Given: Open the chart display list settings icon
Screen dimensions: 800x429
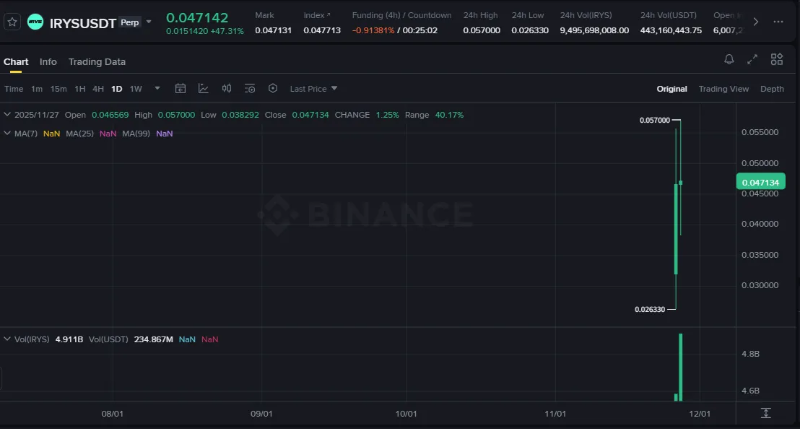Looking at the screenshot, I should tap(249, 88).
